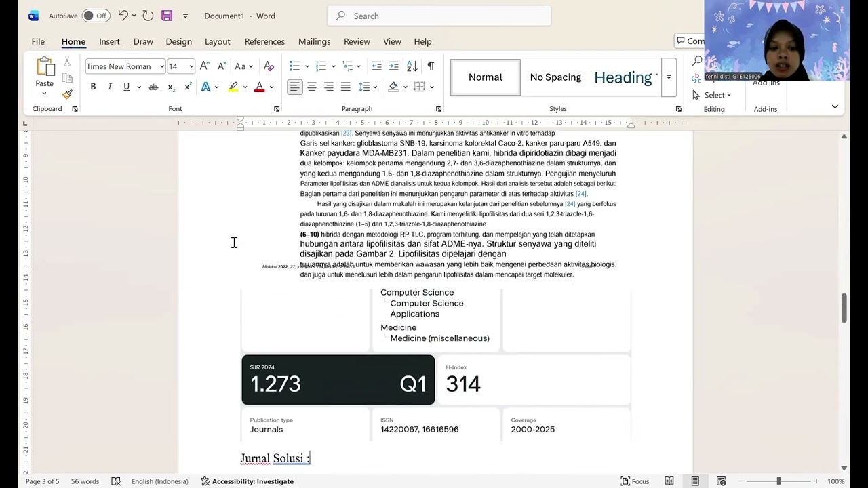This screenshot has height=488, width=868.
Task: Click the Redo icon
Action: pos(148,16)
